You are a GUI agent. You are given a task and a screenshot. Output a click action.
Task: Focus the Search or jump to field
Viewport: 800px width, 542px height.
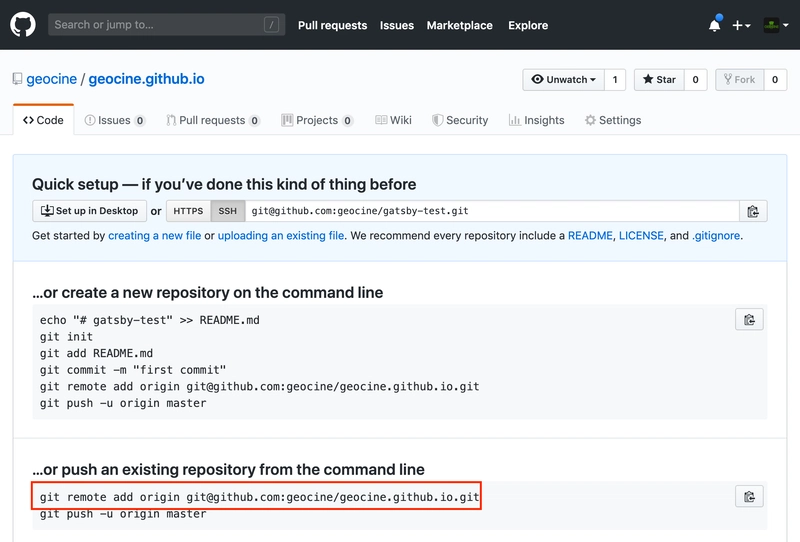coord(166,24)
